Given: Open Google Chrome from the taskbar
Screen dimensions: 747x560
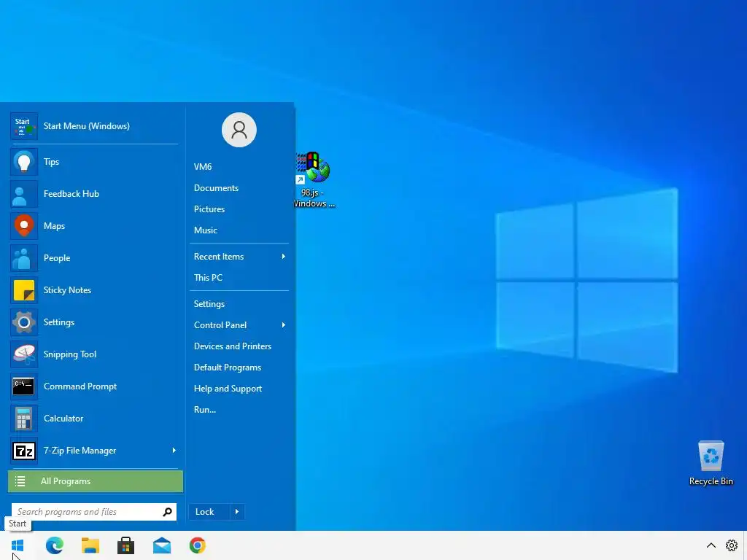Looking at the screenshot, I should (197, 545).
